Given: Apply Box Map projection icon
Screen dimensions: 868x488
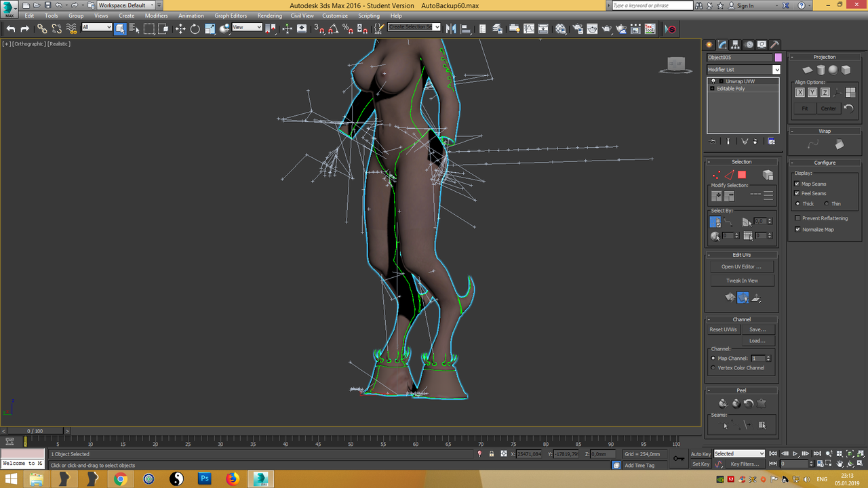Looking at the screenshot, I should [846, 70].
